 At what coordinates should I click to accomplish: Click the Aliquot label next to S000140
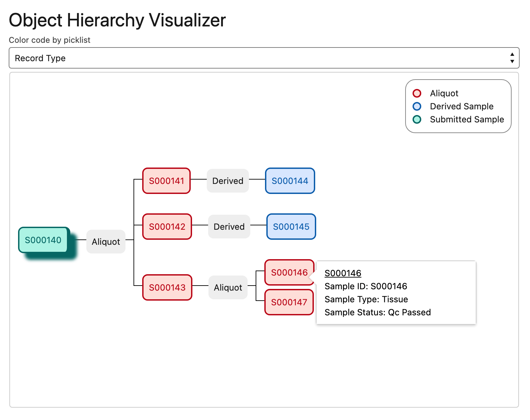click(x=106, y=242)
